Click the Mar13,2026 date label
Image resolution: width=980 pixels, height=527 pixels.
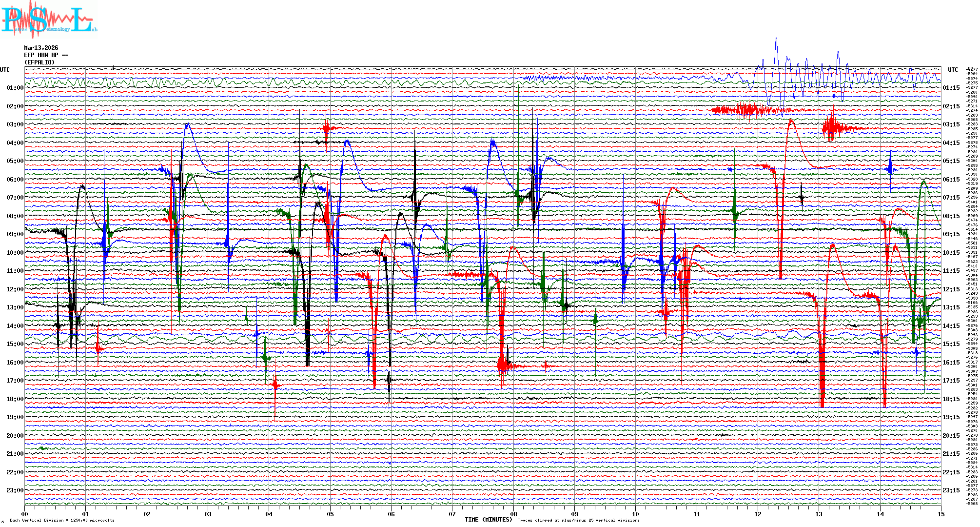tap(41, 48)
